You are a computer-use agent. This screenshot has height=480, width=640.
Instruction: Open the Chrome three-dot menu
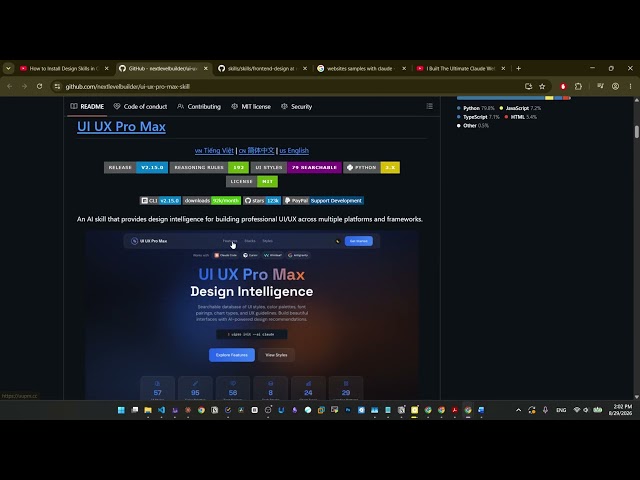tap(631, 87)
